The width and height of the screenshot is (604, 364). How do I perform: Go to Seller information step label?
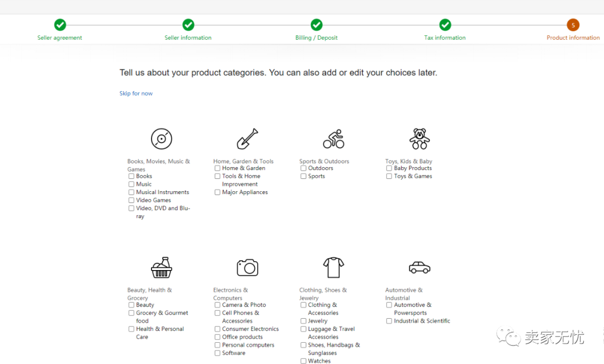click(x=188, y=38)
